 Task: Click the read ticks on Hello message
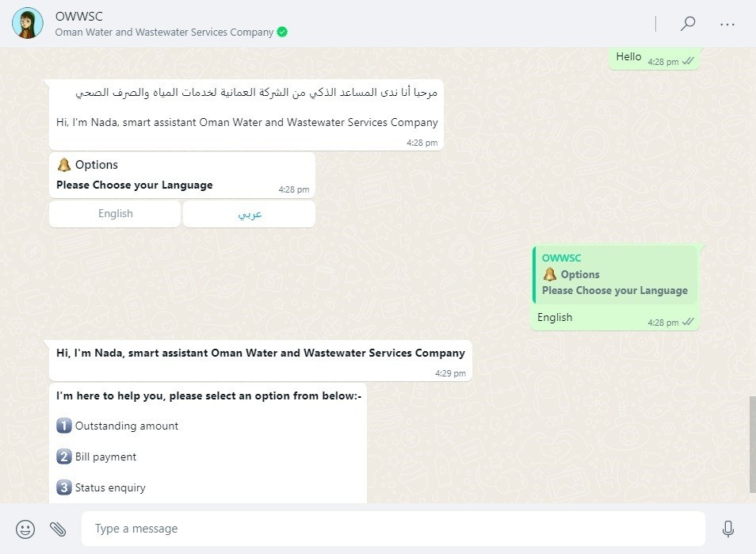(x=688, y=61)
